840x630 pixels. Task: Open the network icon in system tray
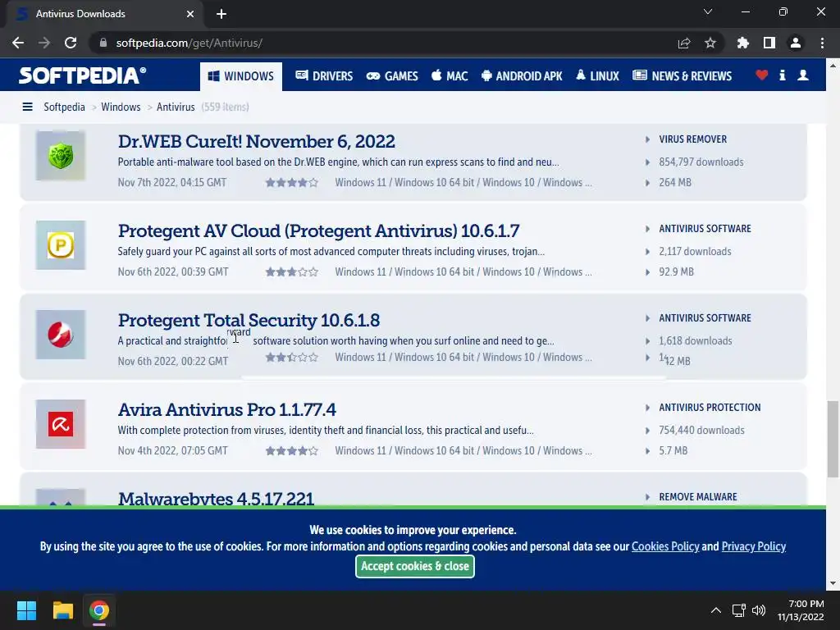click(x=739, y=610)
